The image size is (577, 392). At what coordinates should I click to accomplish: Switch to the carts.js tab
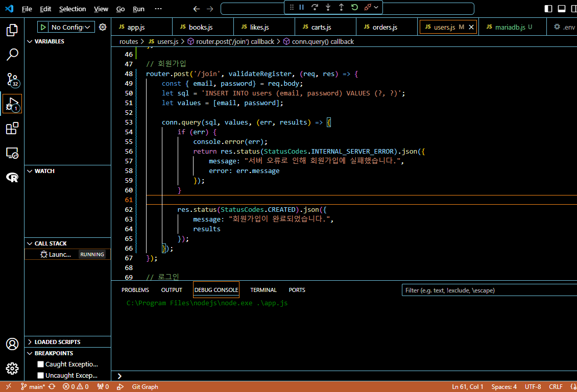[325, 27]
